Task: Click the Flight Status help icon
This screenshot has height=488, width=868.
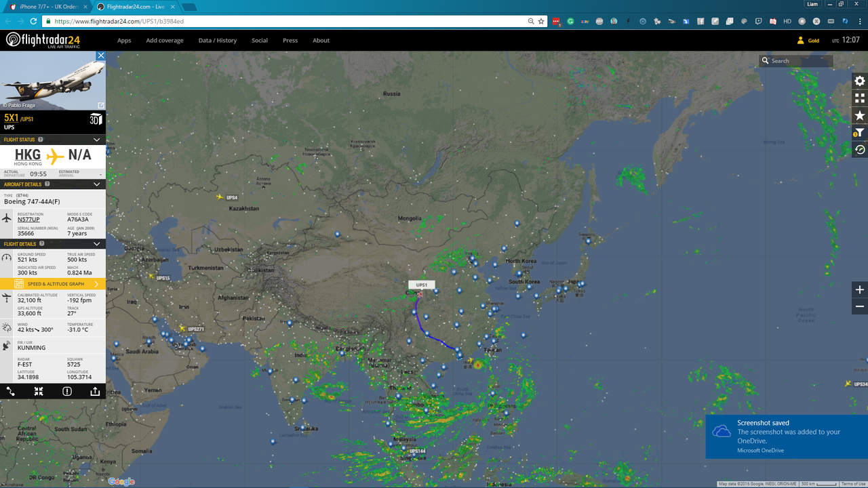Action: pyautogui.click(x=41, y=140)
